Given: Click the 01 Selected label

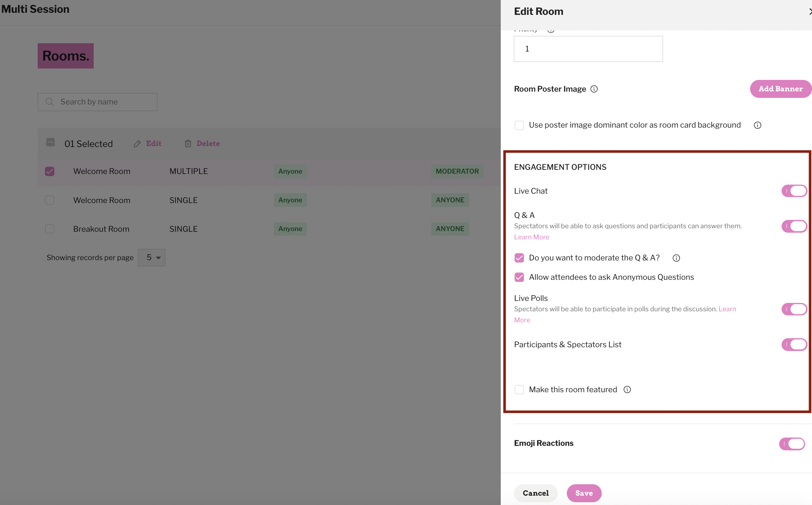Looking at the screenshot, I should tap(89, 144).
